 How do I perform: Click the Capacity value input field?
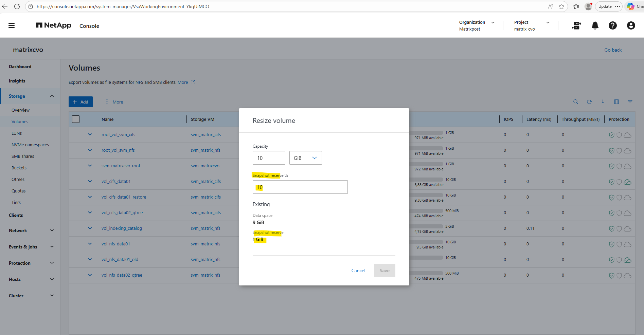[269, 158]
